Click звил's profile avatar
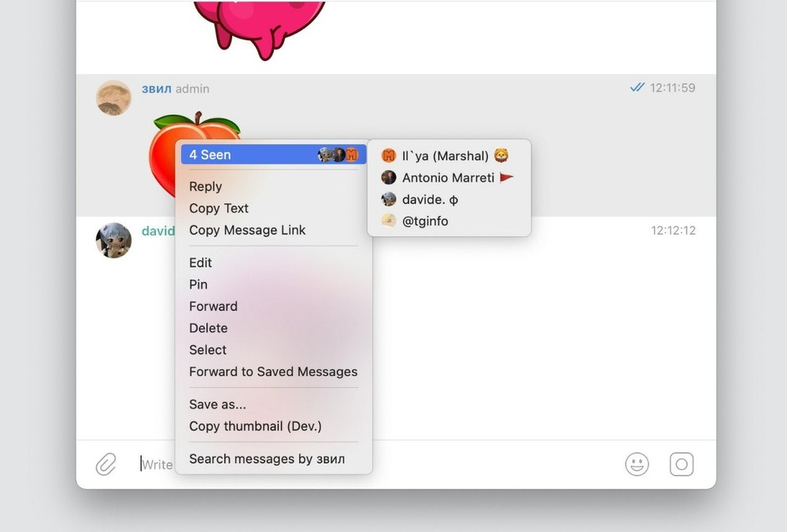Screen dimensions: 787x532 [x=113, y=98]
